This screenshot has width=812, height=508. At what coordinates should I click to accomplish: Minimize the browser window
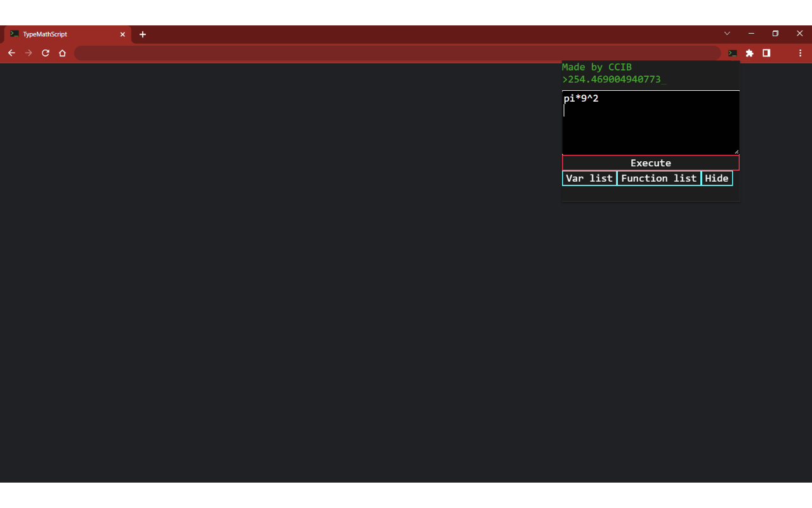pos(751,34)
